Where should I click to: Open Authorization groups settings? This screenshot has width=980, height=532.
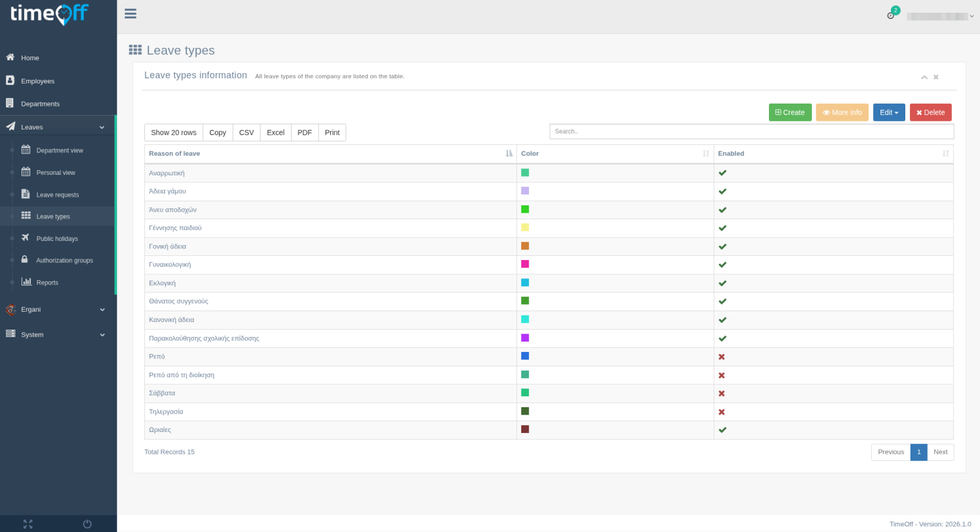[x=64, y=260]
